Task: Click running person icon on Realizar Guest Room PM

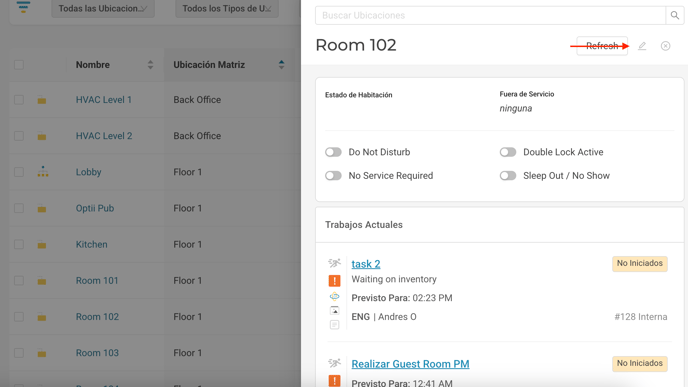Action: click(334, 363)
